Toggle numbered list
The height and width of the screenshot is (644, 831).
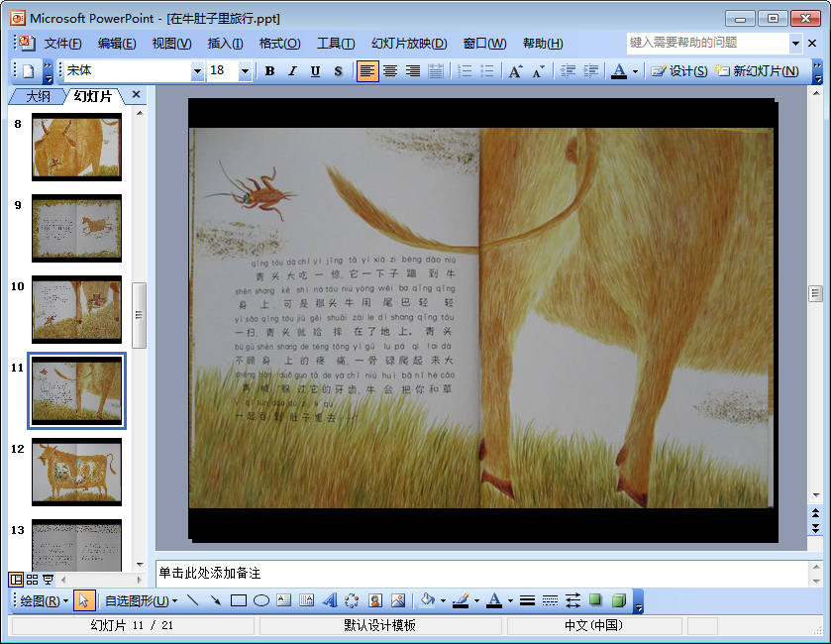click(x=465, y=71)
